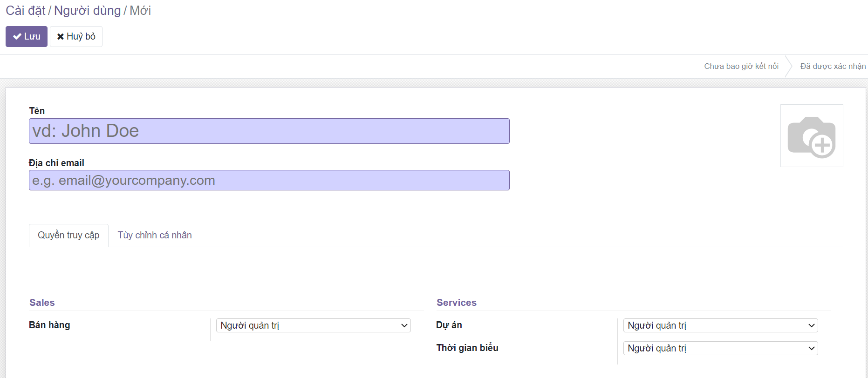
Task: Go to Cài đặt breadcrumb link
Action: pos(25,10)
